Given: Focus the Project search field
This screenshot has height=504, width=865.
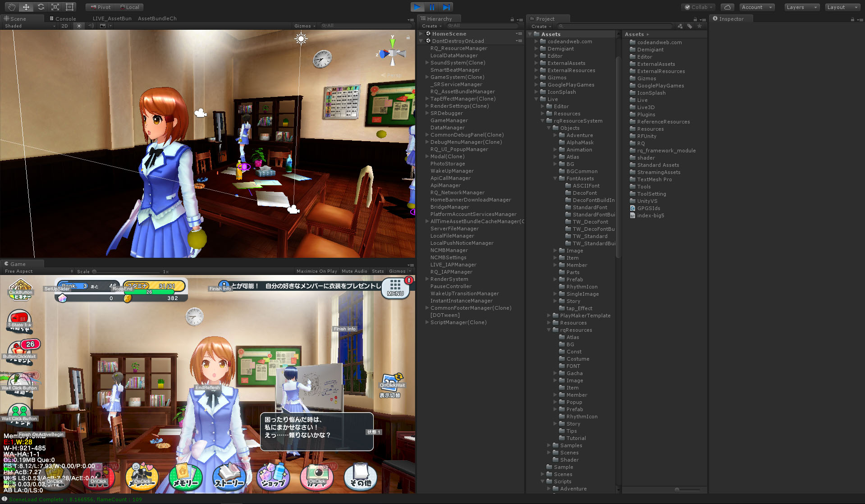Looking at the screenshot, I should (615, 26).
